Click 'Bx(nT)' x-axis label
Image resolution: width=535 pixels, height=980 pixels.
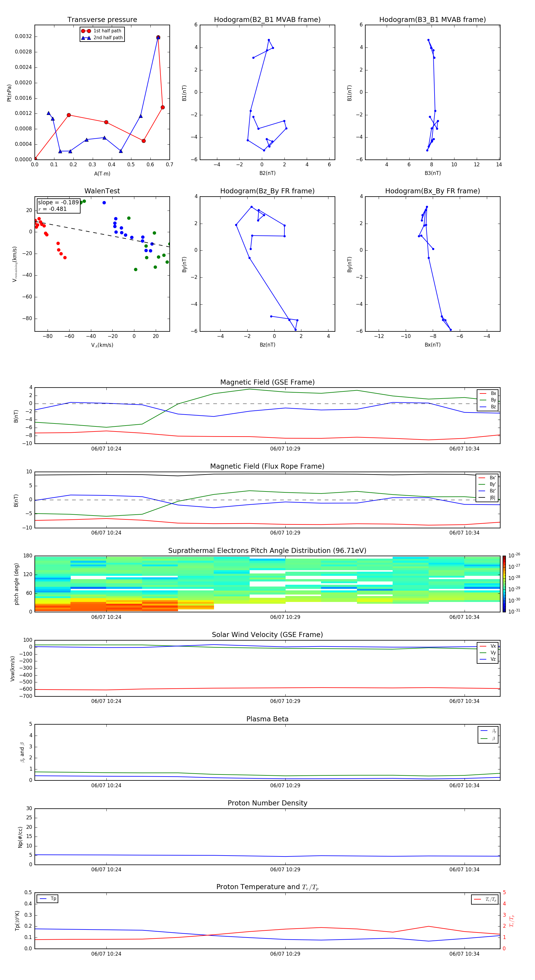432,345
